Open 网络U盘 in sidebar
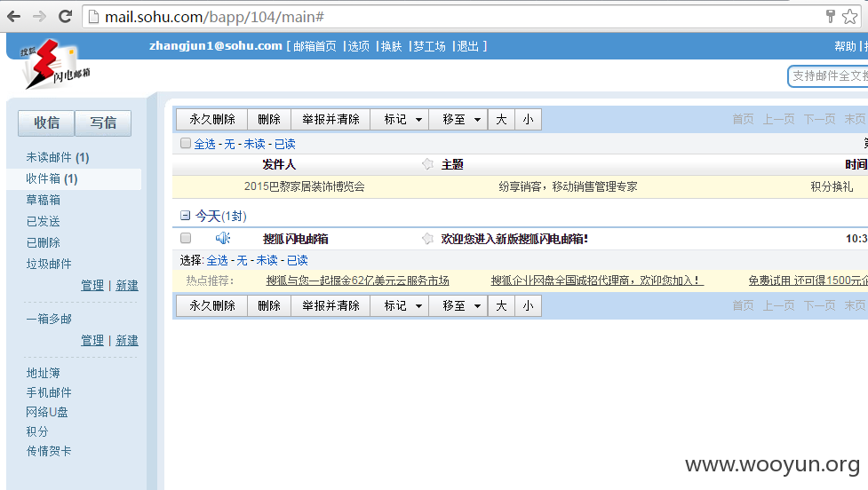The image size is (868, 490). point(47,412)
